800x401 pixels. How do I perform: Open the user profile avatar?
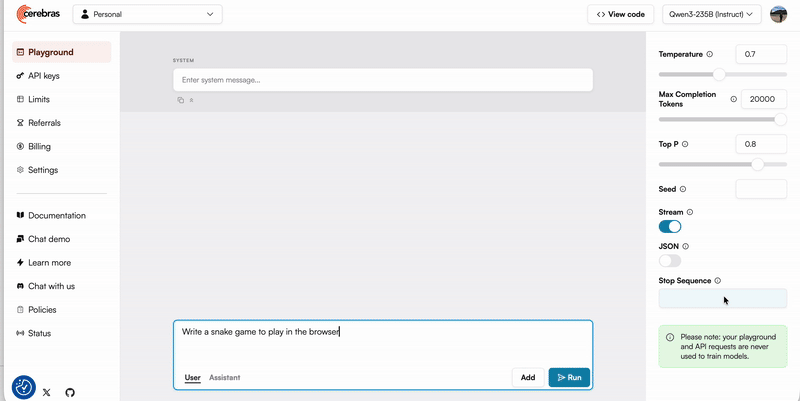point(778,14)
